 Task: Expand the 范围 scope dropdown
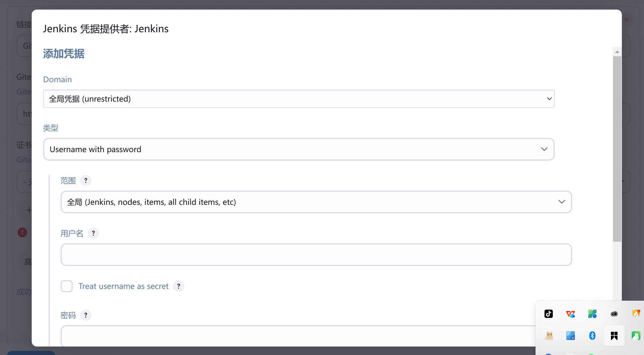[316, 202]
